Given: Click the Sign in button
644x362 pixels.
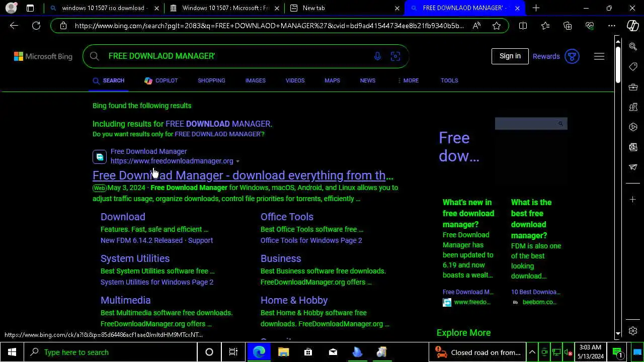Looking at the screenshot, I should tap(510, 56).
